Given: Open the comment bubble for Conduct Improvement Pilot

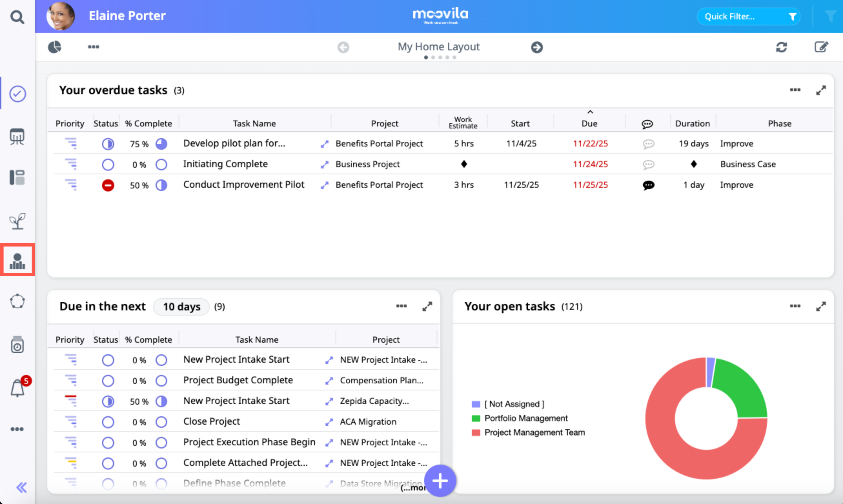Looking at the screenshot, I should click(x=648, y=185).
